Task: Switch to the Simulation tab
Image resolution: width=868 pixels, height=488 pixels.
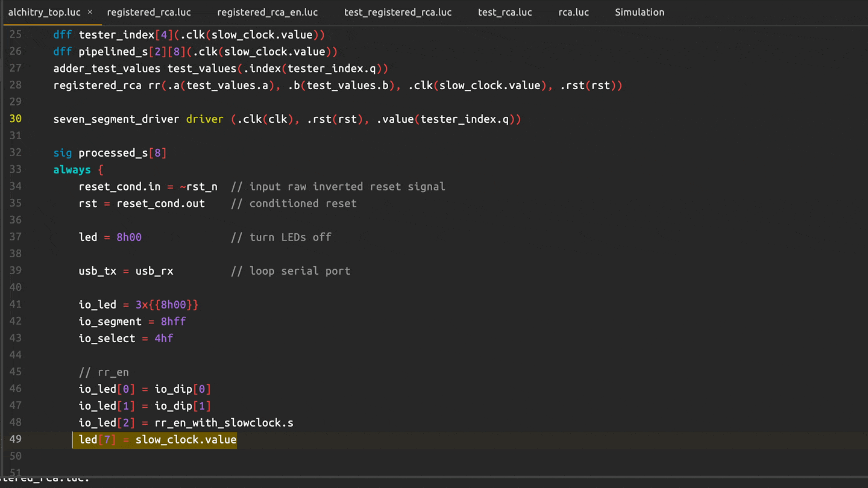Action: [x=640, y=12]
